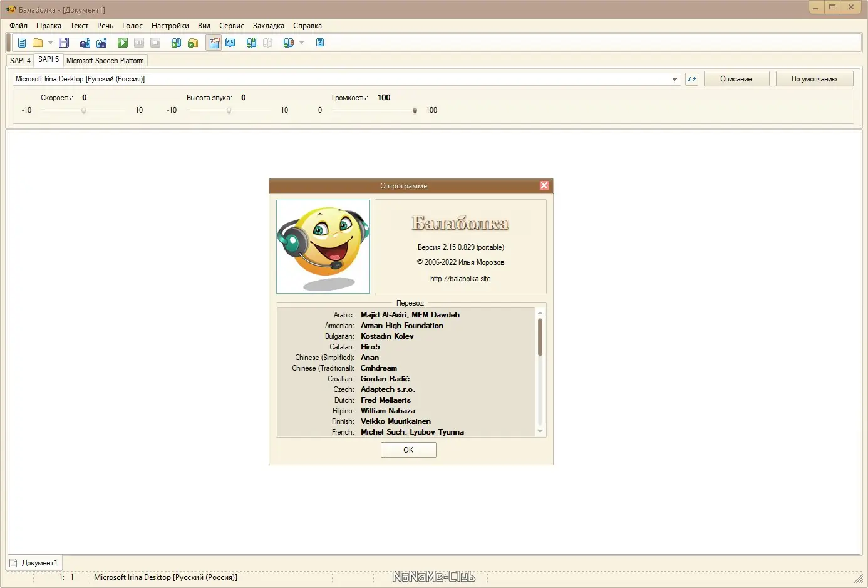Expand the bookmark toolbar dropdown arrow
The height and width of the screenshot is (588, 868).
coord(301,43)
